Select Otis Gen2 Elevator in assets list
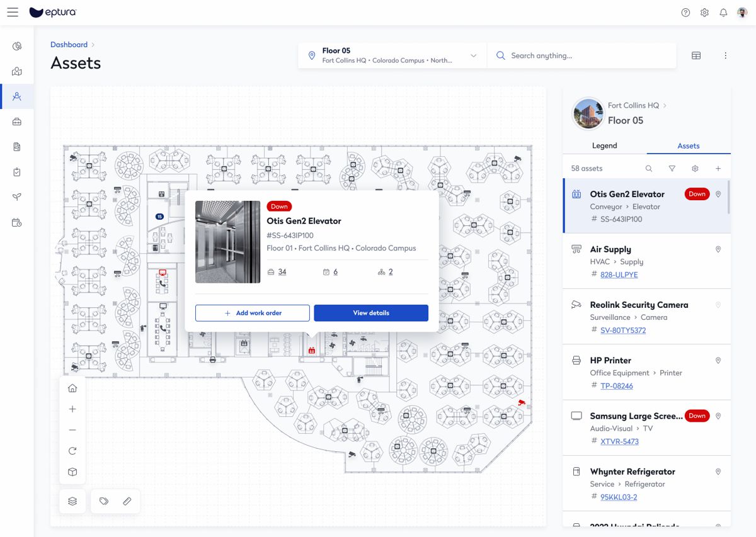Image resolution: width=756 pixels, height=537 pixels. click(646, 206)
